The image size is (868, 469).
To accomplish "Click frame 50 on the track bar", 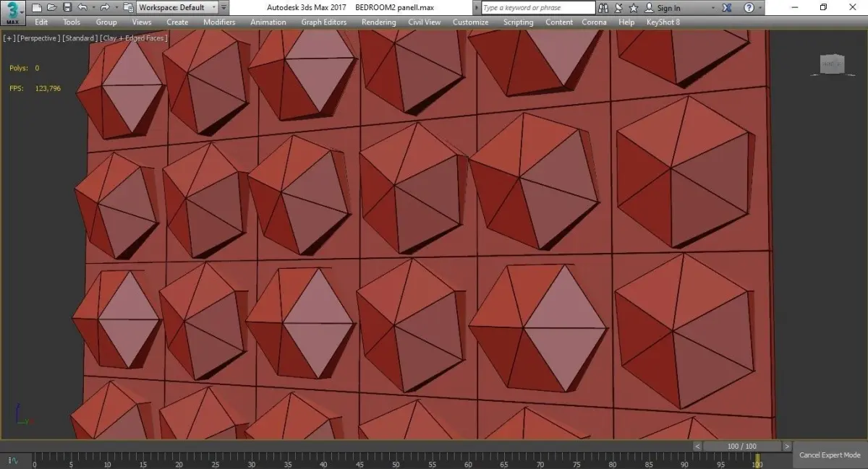I will pyautogui.click(x=396, y=460).
